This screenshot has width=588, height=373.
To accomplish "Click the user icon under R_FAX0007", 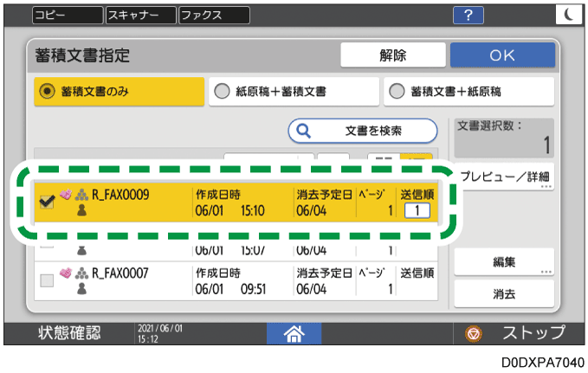I will pos(81,289).
